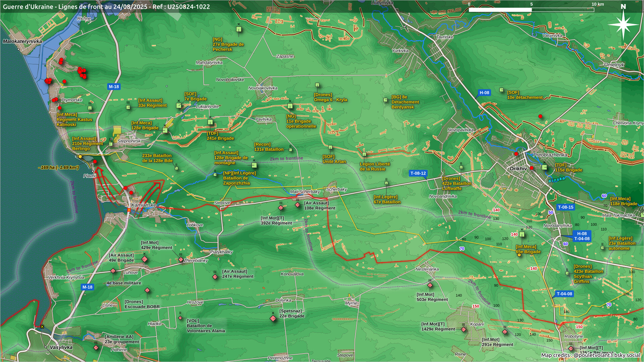Select the 49e Brigade air assault diamond
Viewport: 644px width, 362px height.
[x=145, y=259]
